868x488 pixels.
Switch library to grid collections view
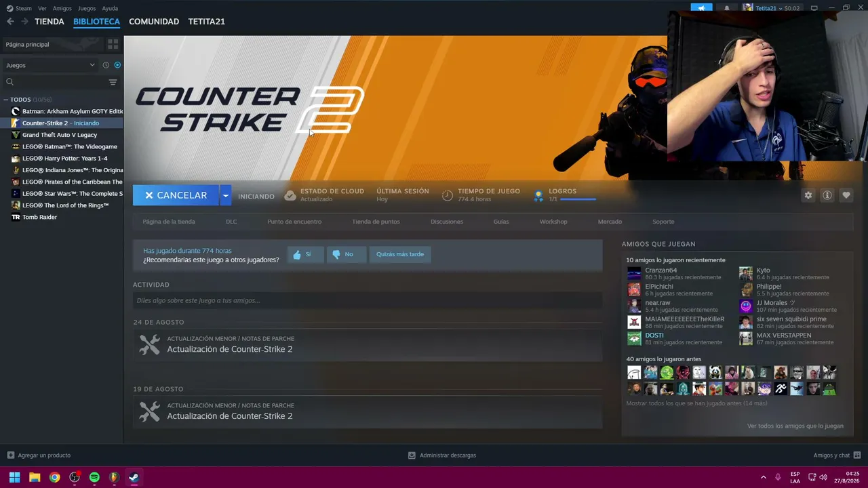click(113, 44)
